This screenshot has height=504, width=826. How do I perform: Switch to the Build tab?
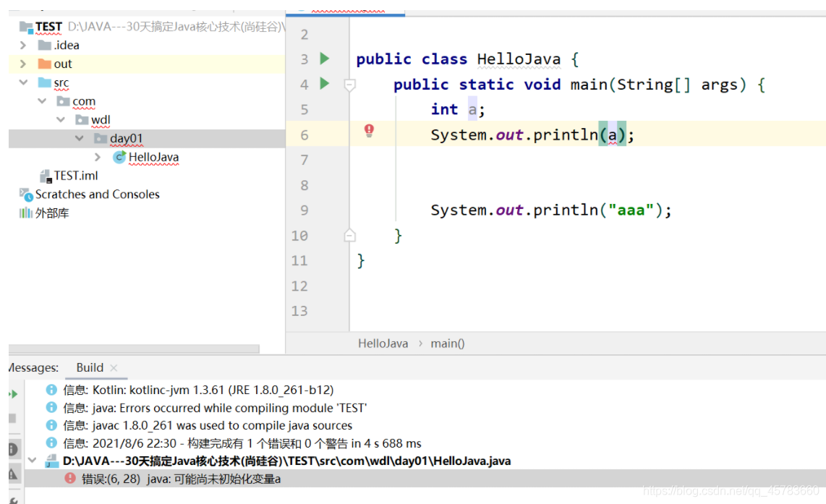(x=90, y=367)
